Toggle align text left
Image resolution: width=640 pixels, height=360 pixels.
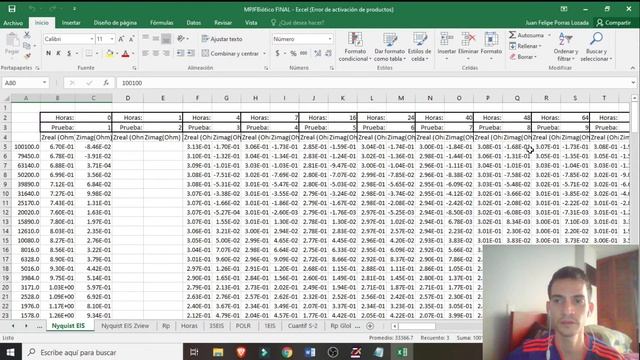coord(146,53)
